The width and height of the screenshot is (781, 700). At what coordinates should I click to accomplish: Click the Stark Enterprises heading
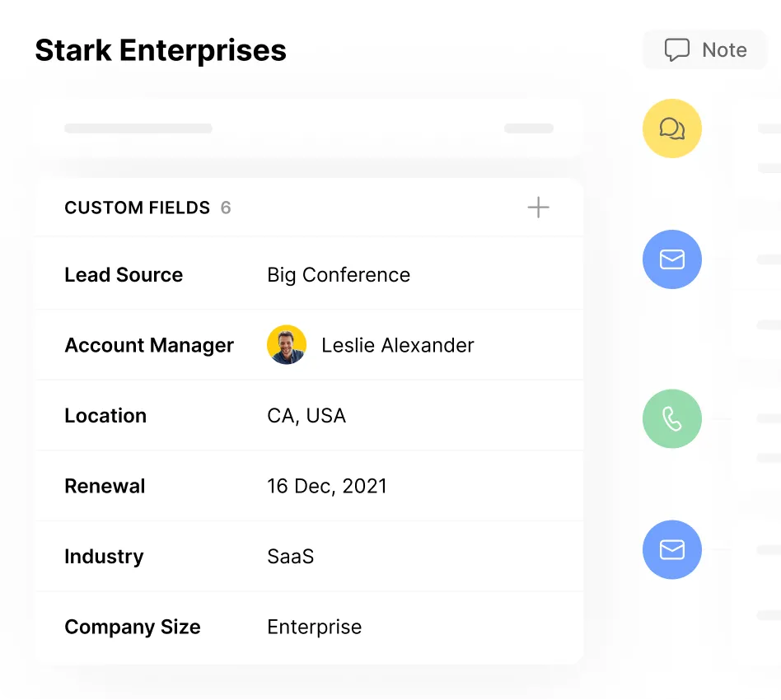(160, 49)
